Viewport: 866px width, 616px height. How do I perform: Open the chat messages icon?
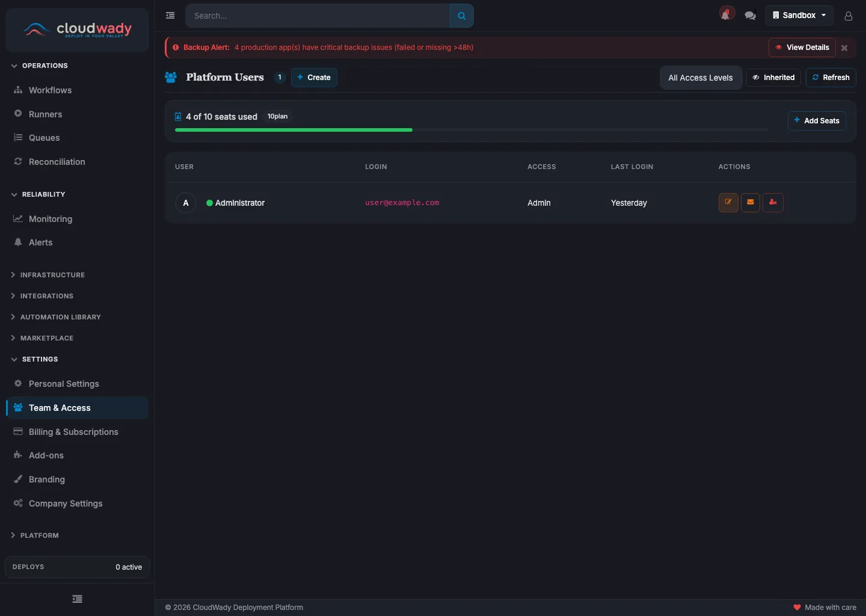tap(750, 16)
